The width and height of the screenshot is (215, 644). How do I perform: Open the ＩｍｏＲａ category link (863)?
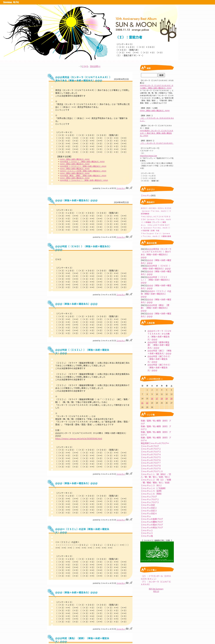(x=146, y=195)
